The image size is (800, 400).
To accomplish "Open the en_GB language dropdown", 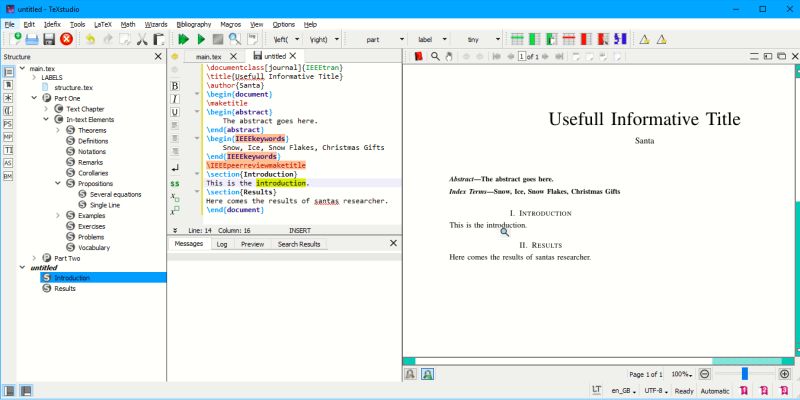I will tap(623, 391).
